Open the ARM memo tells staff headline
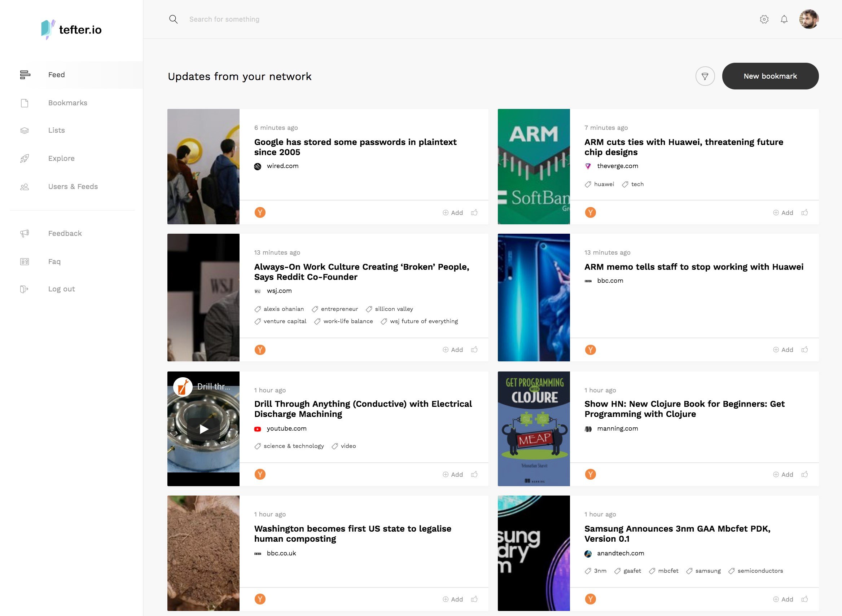Image resolution: width=842 pixels, height=616 pixels. pyautogui.click(x=694, y=267)
